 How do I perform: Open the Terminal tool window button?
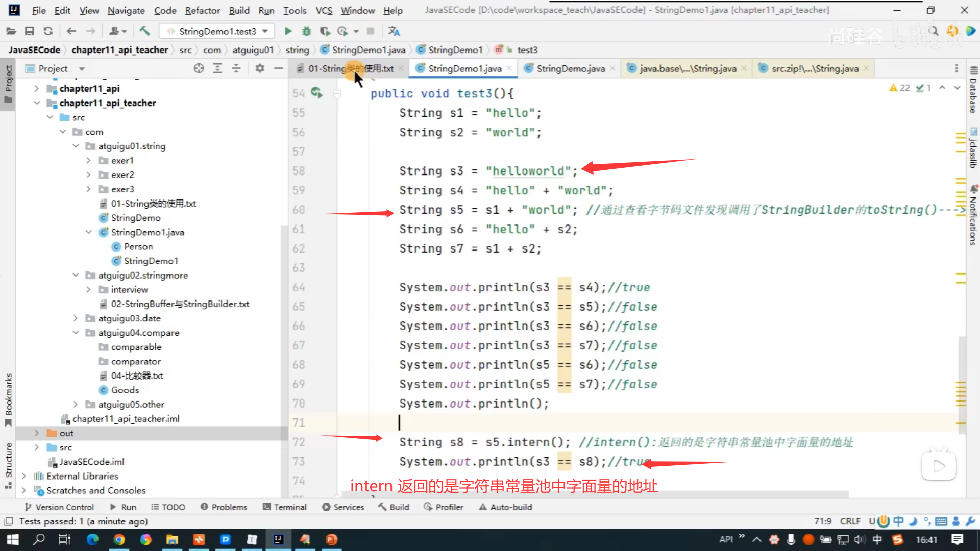(284, 507)
